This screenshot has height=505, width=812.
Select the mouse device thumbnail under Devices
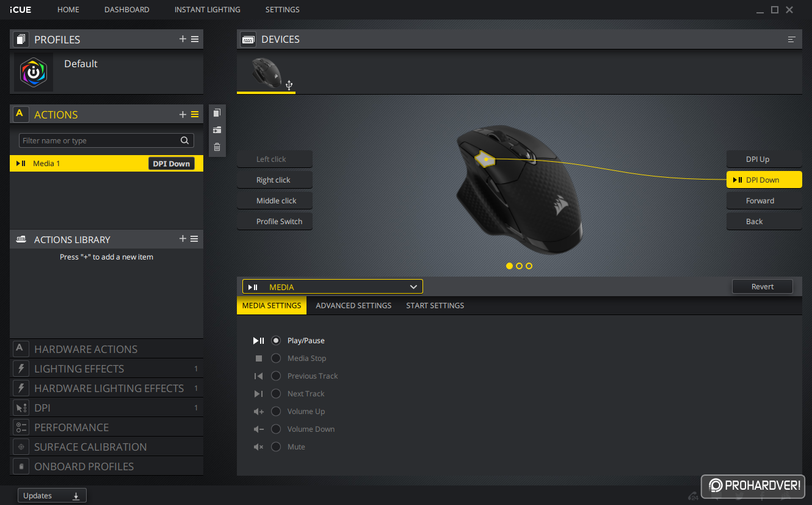tap(267, 73)
